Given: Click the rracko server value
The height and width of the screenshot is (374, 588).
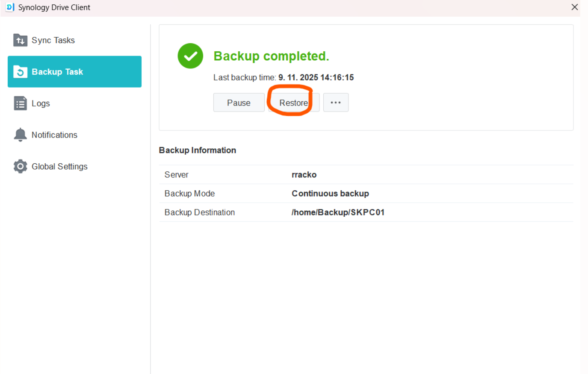Looking at the screenshot, I should (x=304, y=175).
